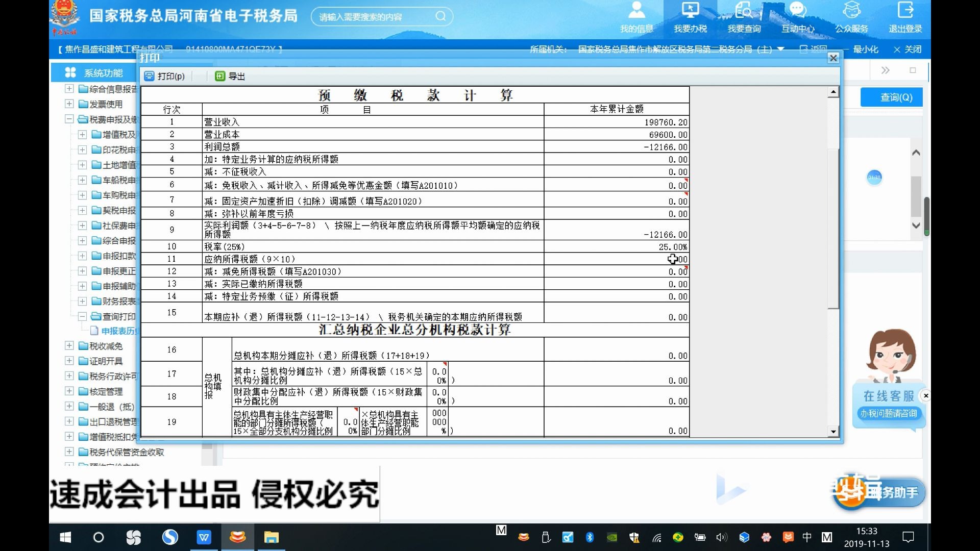Click 利润总额 amount -12166.00

(x=666, y=147)
